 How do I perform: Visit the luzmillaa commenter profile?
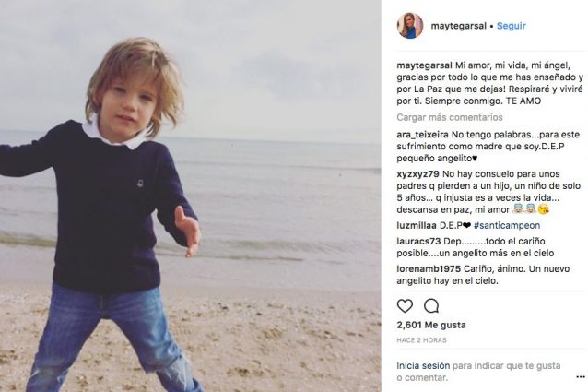417,225
